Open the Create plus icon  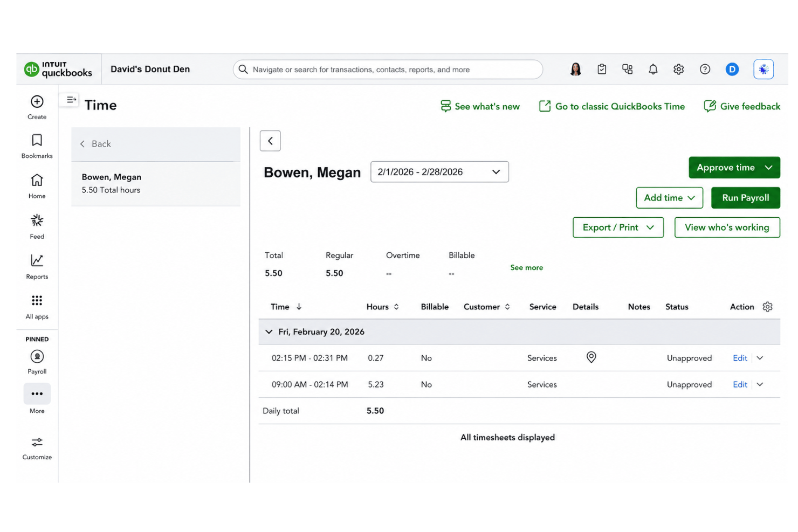[37, 101]
